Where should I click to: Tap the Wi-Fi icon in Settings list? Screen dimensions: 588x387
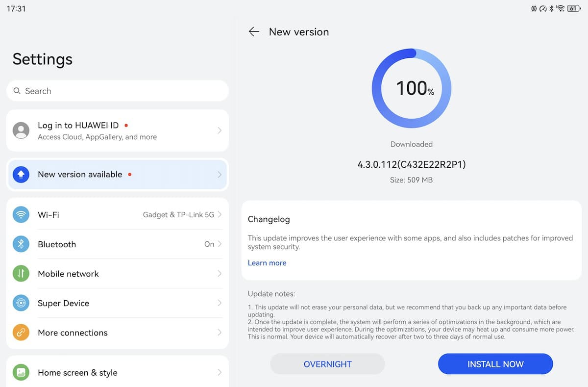(x=21, y=215)
